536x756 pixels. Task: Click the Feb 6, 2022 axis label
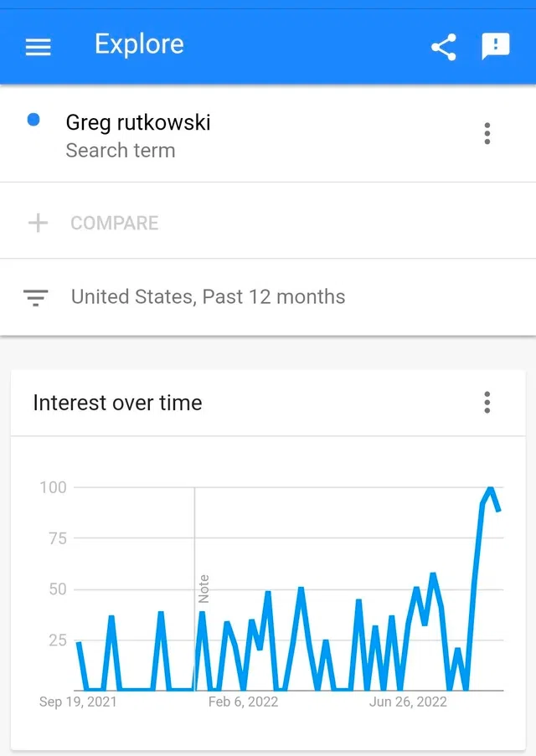[x=243, y=702]
